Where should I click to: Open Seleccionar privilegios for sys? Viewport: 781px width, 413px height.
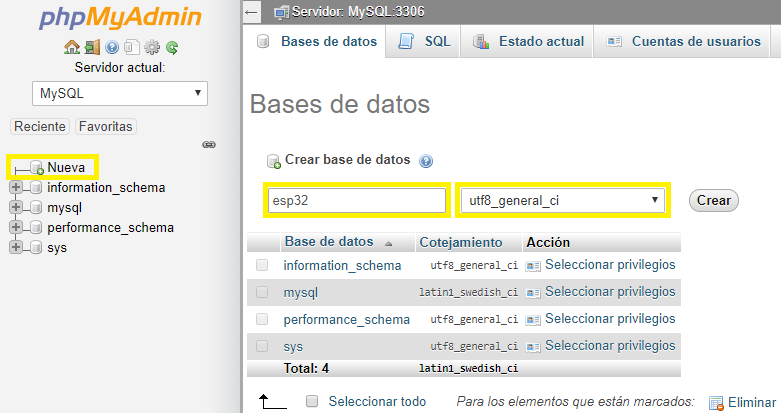pyautogui.click(x=610, y=345)
